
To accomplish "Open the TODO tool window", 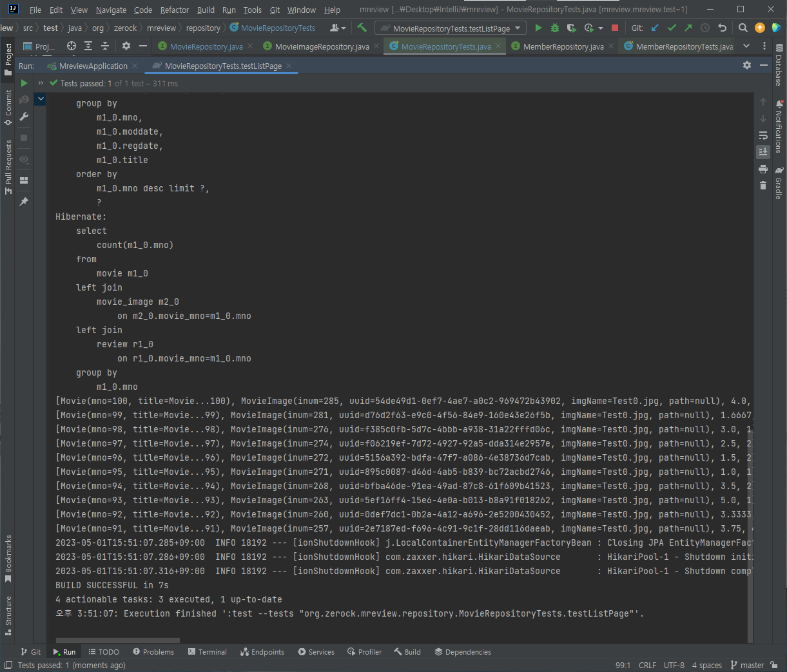I will click(x=104, y=652).
